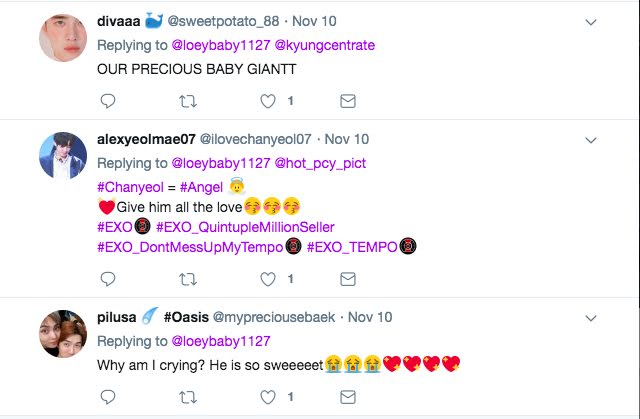Open dropdown menu on pilusa's tweet
This screenshot has width=640, height=419.
(591, 317)
